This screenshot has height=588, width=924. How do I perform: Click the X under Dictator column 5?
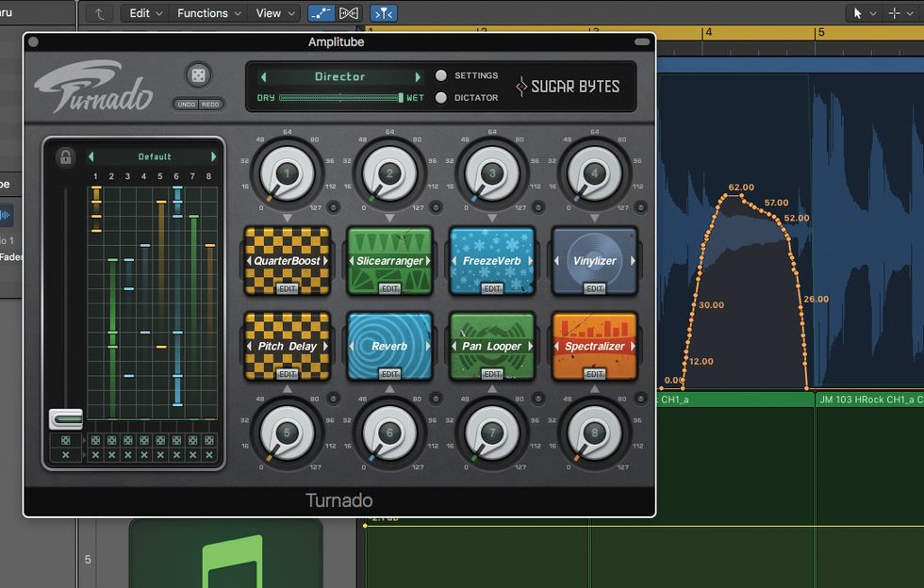[x=160, y=455]
